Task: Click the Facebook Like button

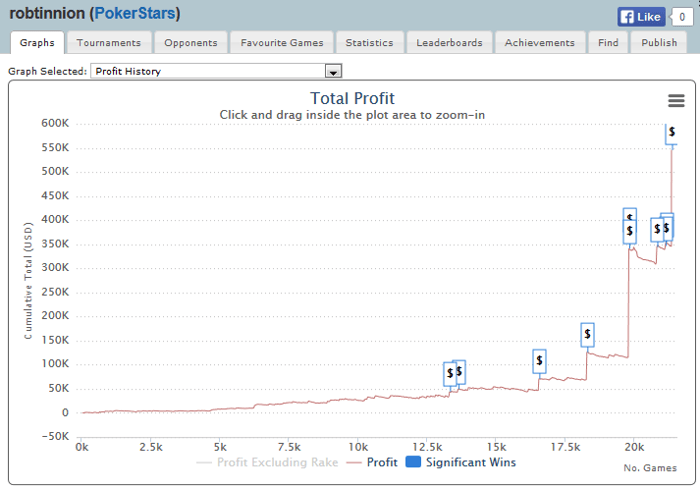Action: (641, 17)
